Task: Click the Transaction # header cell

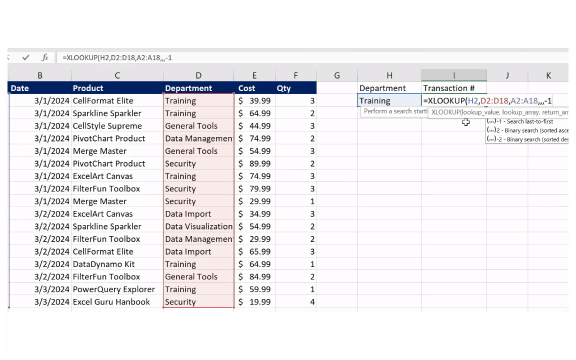Action: 454,88
